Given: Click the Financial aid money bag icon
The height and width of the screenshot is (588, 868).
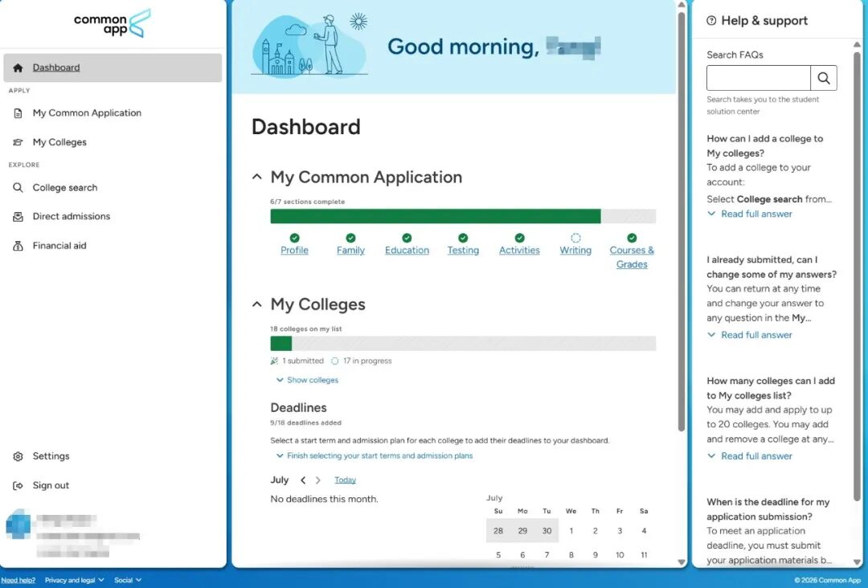Looking at the screenshot, I should (18, 246).
